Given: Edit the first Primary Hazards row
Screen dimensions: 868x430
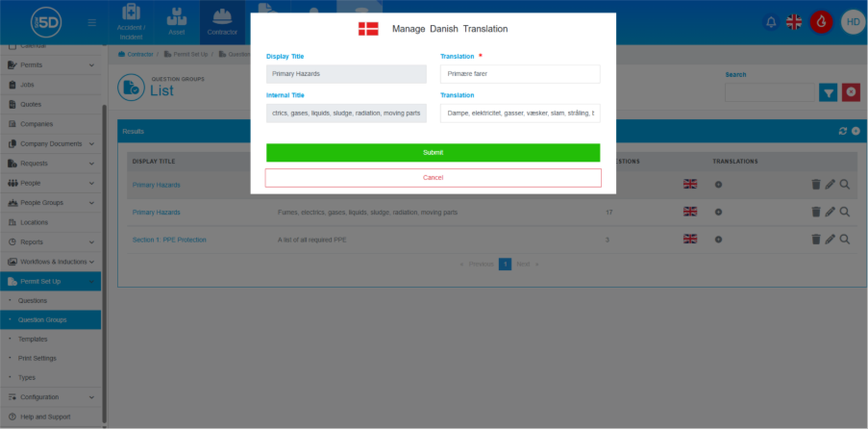Looking at the screenshot, I should tap(830, 185).
